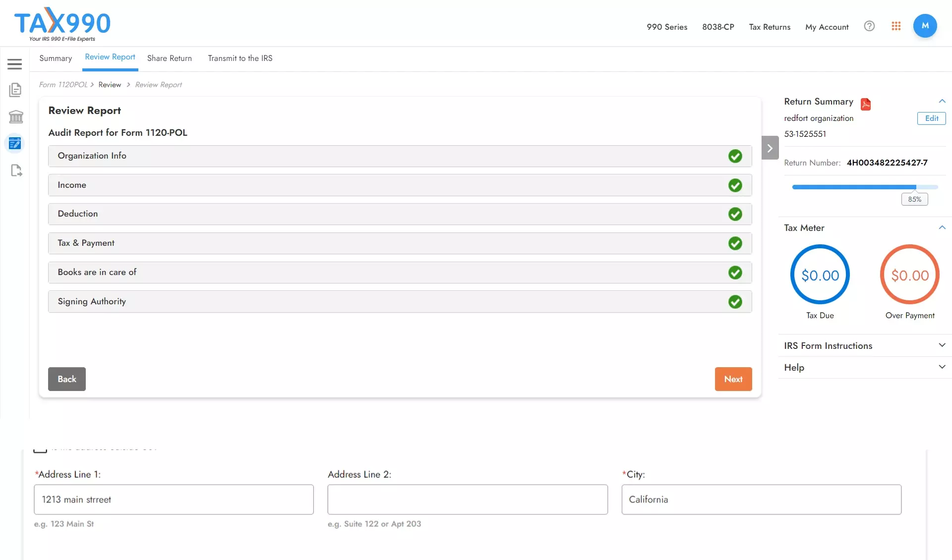Click the transmit/export sidebar icon
The image size is (952, 560).
click(16, 170)
